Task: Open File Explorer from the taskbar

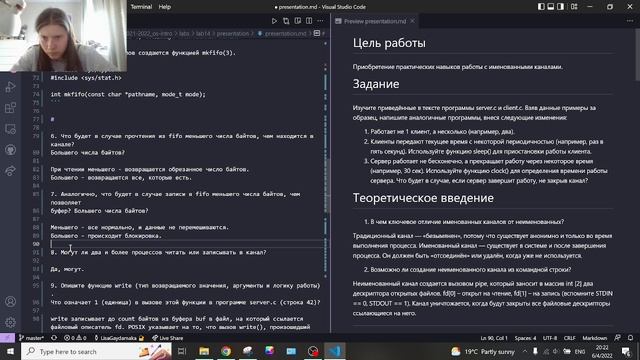Action: point(204,351)
